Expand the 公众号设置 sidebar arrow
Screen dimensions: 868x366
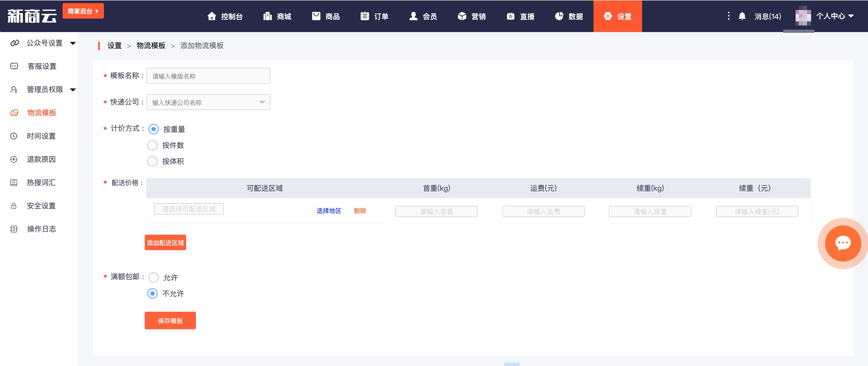[73, 43]
